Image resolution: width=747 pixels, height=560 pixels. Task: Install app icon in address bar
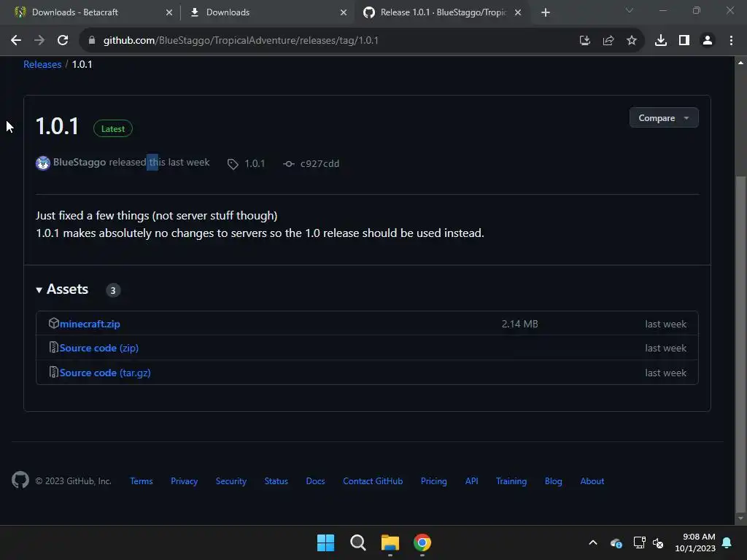[584, 41]
